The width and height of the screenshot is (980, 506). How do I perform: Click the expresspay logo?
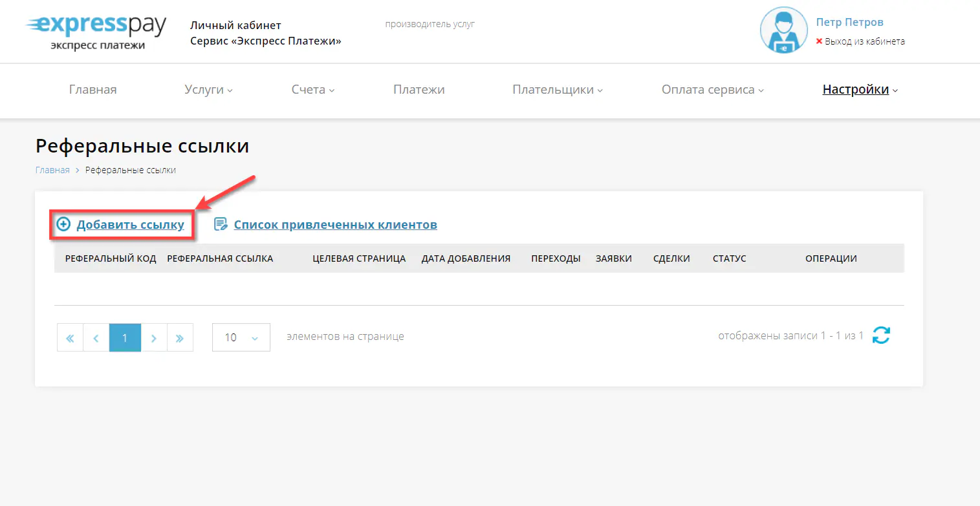pyautogui.click(x=96, y=29)
